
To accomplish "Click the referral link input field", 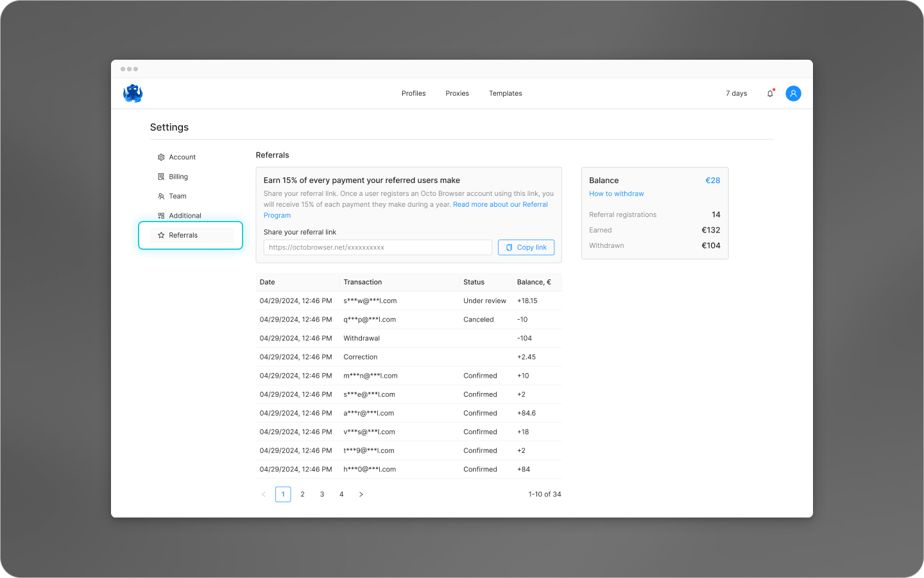I will tap(377, 247).
